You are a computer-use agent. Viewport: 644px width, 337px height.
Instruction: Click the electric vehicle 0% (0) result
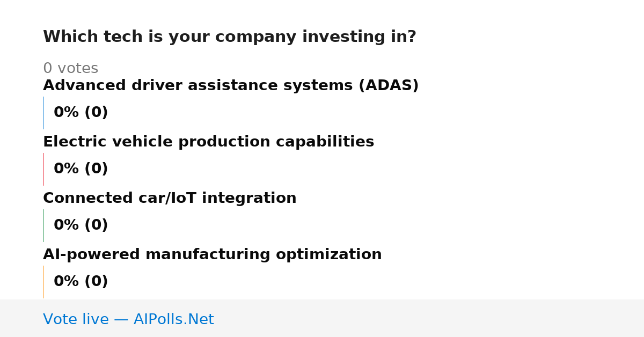[x=80, y=169]
